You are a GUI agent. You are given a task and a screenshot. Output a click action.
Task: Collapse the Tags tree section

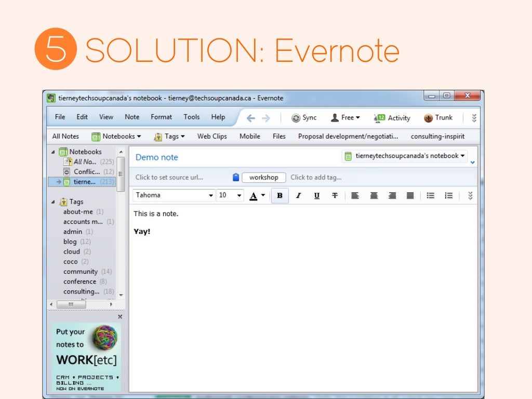tap(53, 202)
